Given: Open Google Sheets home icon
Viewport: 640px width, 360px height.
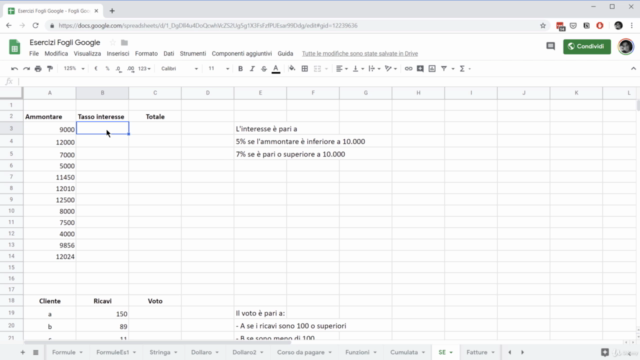Looking at the screenshot, I should coord(15,47).
